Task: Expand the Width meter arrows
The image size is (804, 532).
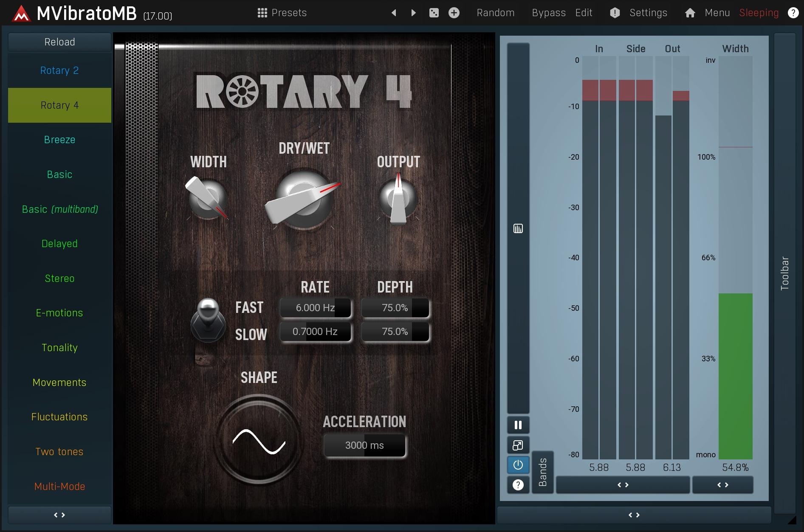Action: (722, 485)
